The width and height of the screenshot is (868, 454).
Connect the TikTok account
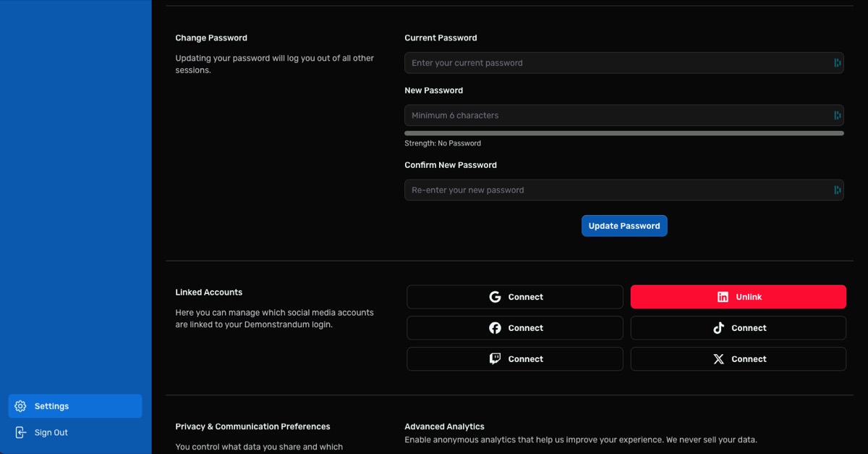coord(739,328)
